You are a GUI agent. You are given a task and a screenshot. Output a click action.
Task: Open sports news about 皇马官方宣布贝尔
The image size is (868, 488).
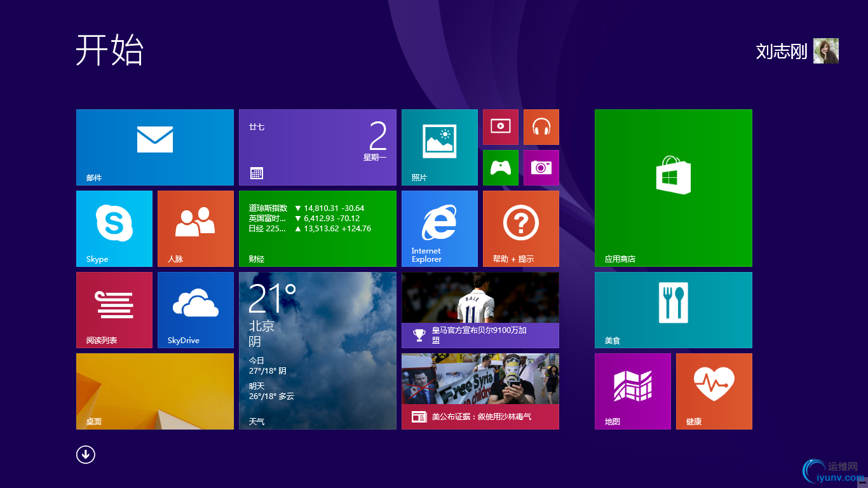480,310
